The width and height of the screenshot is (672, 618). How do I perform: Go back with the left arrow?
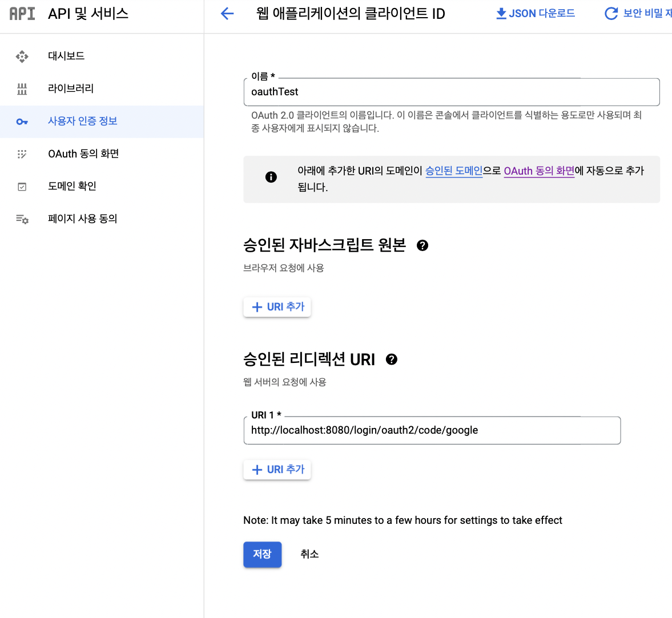coord(227,14)
